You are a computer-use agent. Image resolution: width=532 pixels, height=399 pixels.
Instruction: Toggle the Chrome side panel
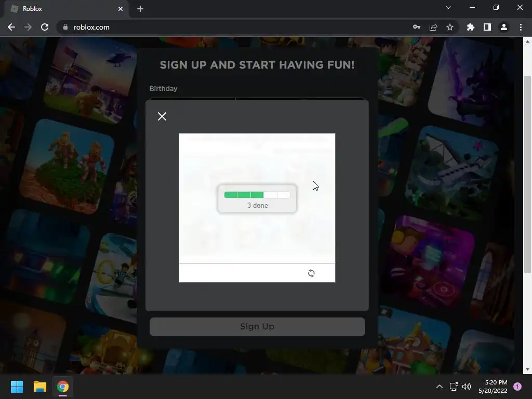pos(487,27)
